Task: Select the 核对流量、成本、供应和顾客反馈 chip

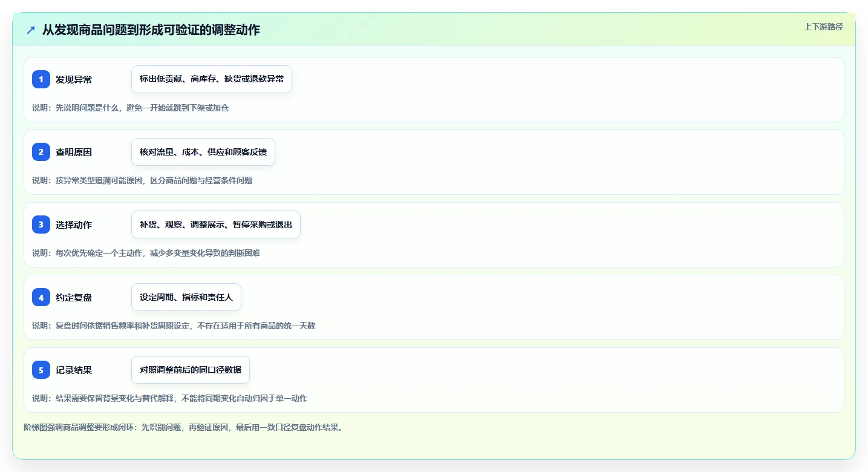Action: (203, 152)
